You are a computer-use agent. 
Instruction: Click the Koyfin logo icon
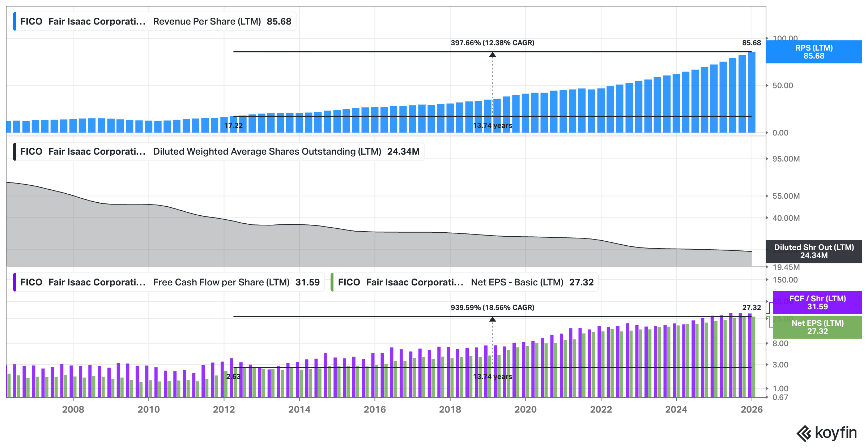804,433
